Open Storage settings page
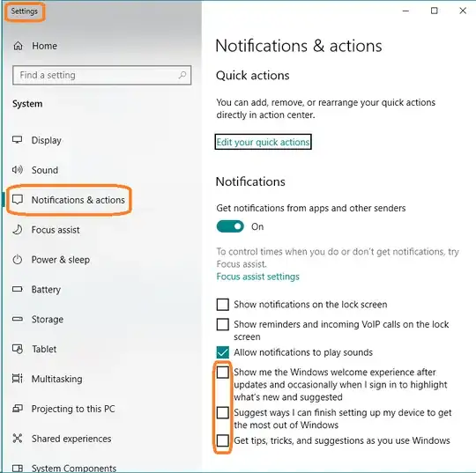 tap(48, 319)
